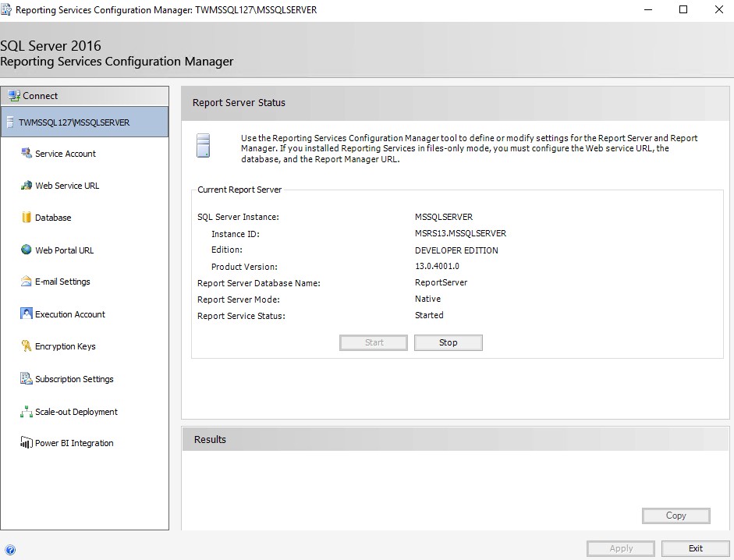Screen dimensions: 734x560
Task: Select the TWMSSQL127\MSSQLSERVER server node
Action: click(85, 122)
